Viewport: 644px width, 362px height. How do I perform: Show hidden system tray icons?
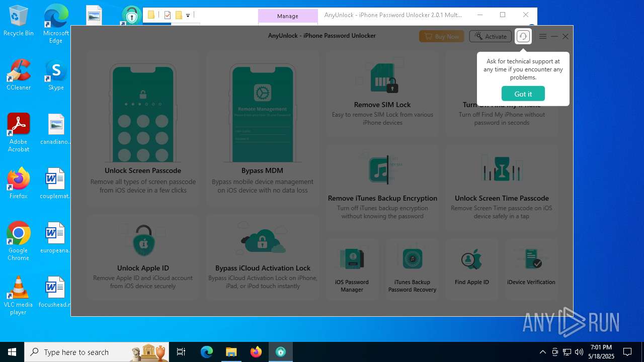tap(542, 352)
